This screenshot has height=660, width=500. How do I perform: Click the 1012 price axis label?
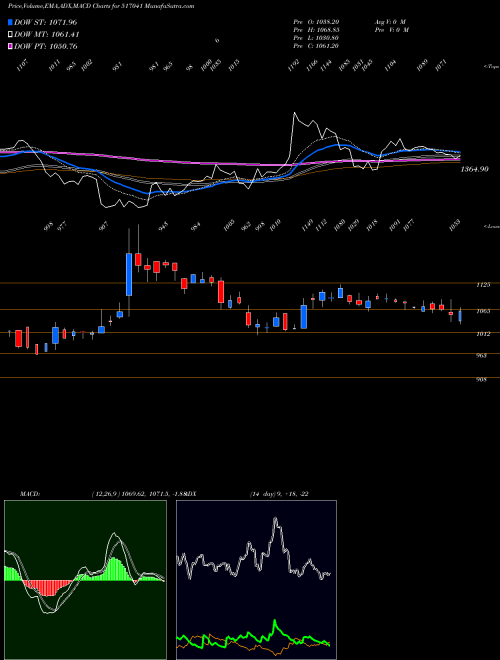tap(483, 334)
